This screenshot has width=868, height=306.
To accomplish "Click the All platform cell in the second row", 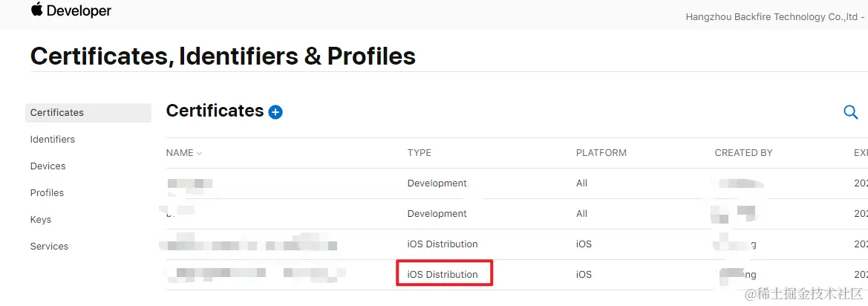I will pos(582,214).
